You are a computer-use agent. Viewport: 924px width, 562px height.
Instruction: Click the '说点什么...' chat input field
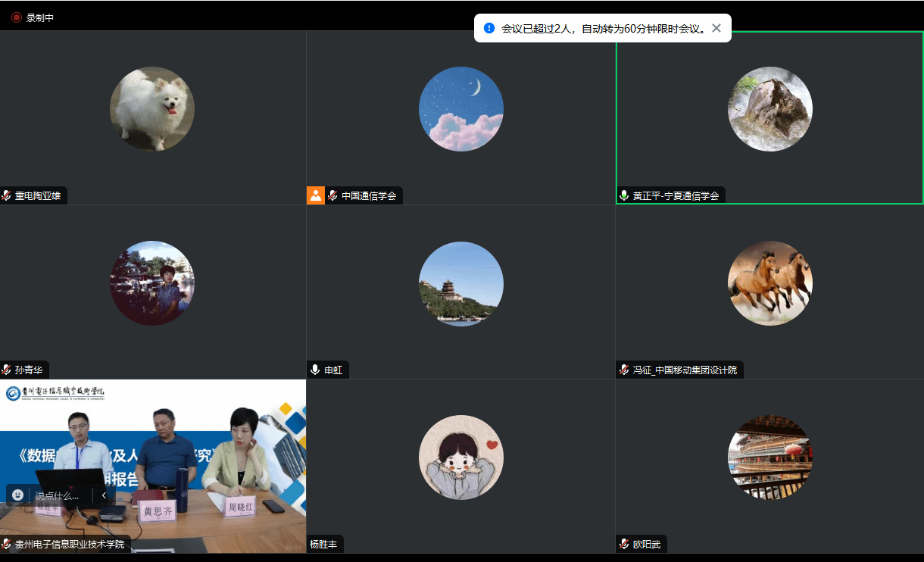coord(58,495)
